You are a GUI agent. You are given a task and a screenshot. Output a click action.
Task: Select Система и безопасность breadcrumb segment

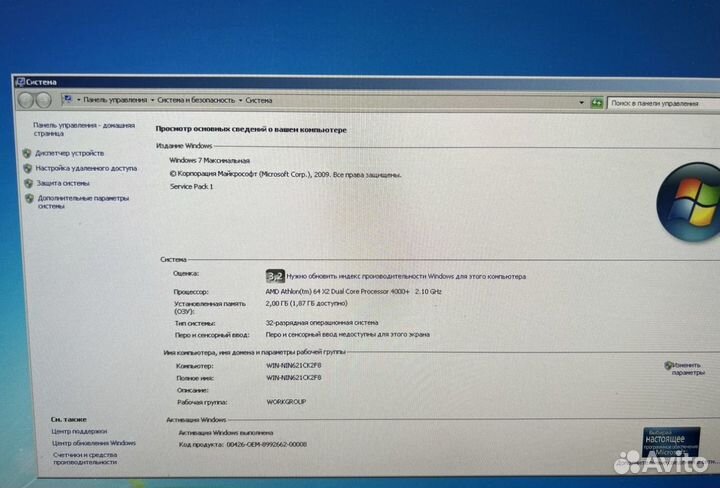pyautogui.click(x=196, y=100)
